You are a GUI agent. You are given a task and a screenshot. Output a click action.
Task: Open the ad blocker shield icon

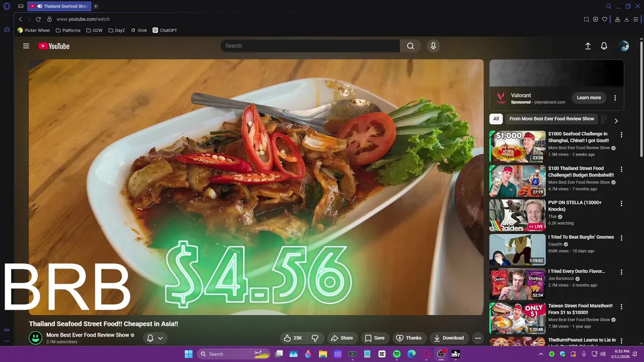click(x=595, y=19)
